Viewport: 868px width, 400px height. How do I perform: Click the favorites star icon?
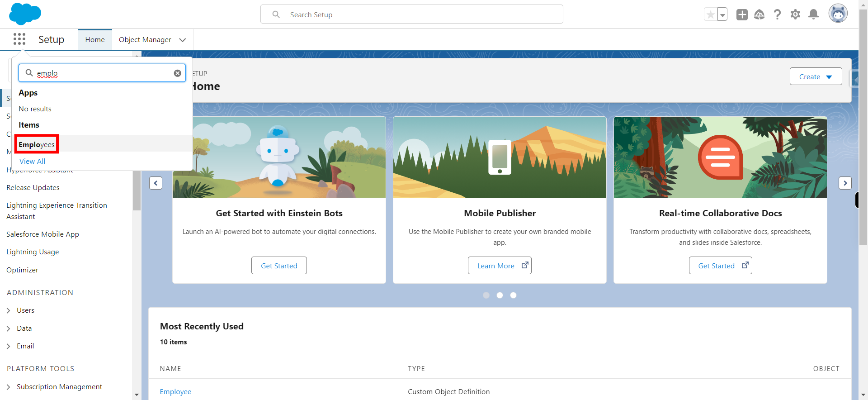coord(711,14)
